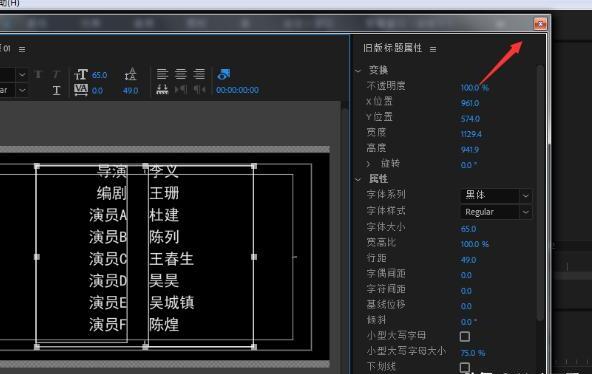Click 字符间距 value 0.0

coord(466,291)
